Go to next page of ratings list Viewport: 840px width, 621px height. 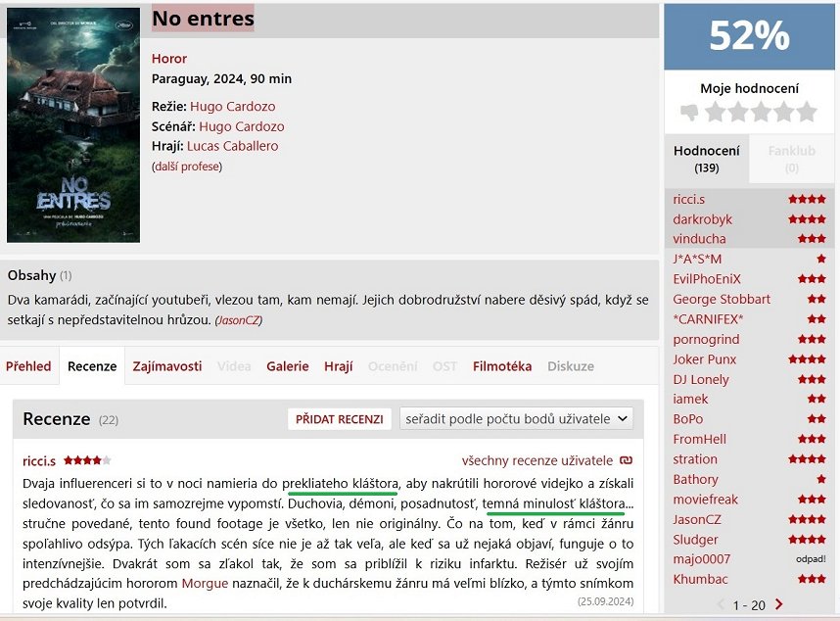[x=779, y=605]
